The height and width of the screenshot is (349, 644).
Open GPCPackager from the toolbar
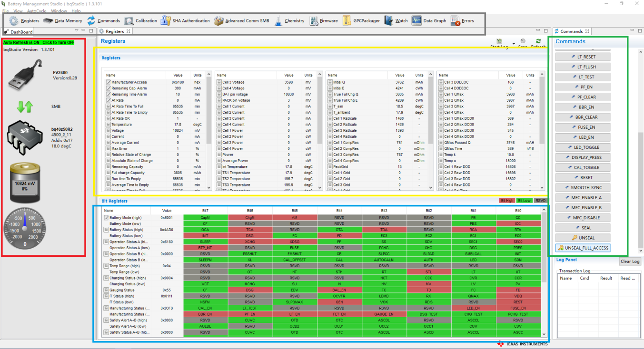(346, 20)
